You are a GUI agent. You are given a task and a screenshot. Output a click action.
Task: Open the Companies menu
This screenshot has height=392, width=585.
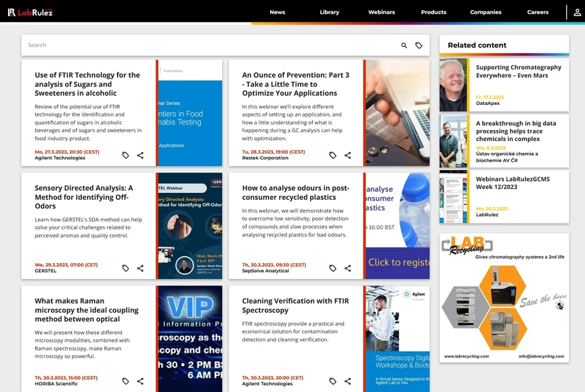(x=485, y=12)
